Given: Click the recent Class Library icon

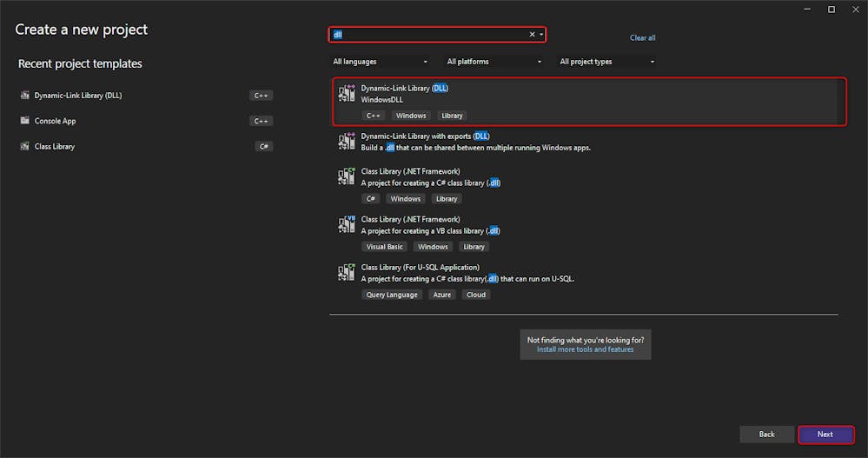Looking at the screenshot, I should [25, 146].
